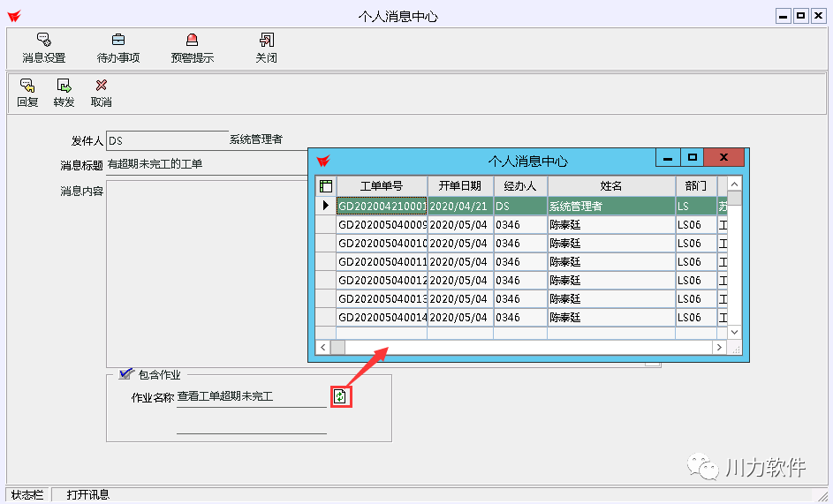Click the 姓名 column header
The width and height of the screenshot is (833, 504).
tap(610, 186)
